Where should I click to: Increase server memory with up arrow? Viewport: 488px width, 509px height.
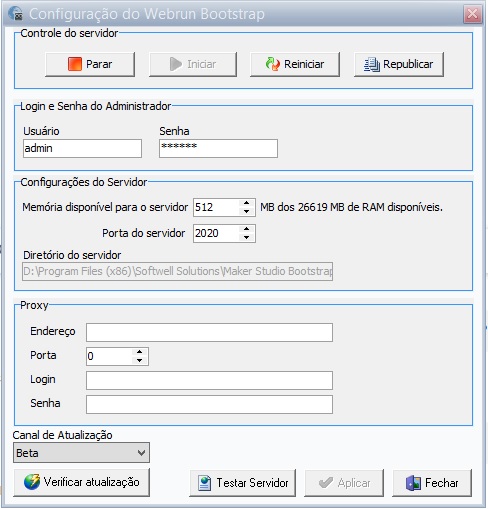pos(247,203)
